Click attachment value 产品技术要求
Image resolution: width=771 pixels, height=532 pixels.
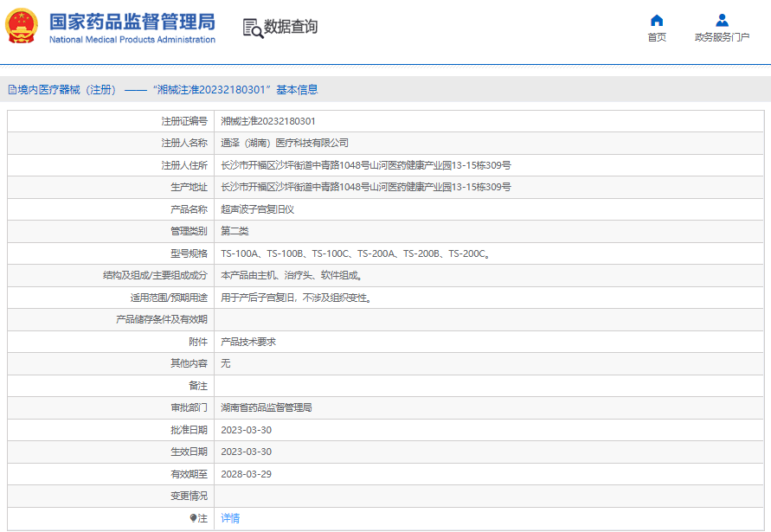pyautogui.click(x=248, y=342)
